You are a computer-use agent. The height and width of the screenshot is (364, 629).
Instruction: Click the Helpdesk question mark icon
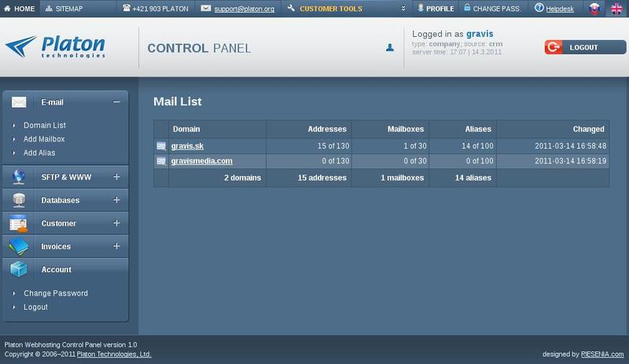[x=539, y=8]
